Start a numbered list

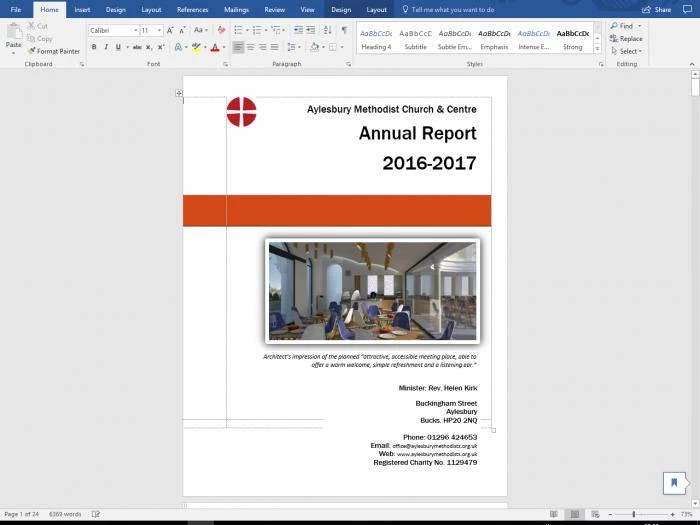click(x=257, y=30)
